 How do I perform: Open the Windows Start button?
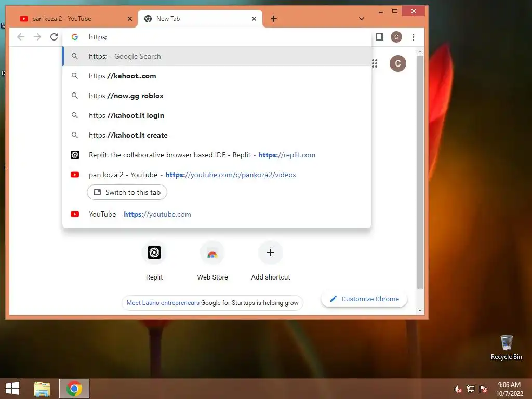click(x=12, y=389)
